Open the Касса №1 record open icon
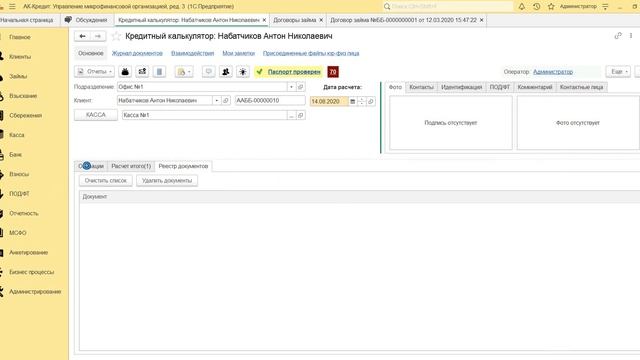 tap(300, 116)
